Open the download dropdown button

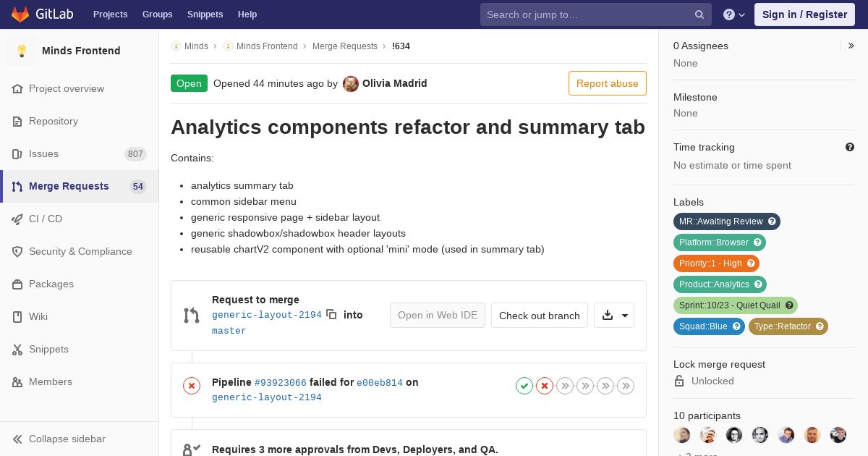(614, 315)
